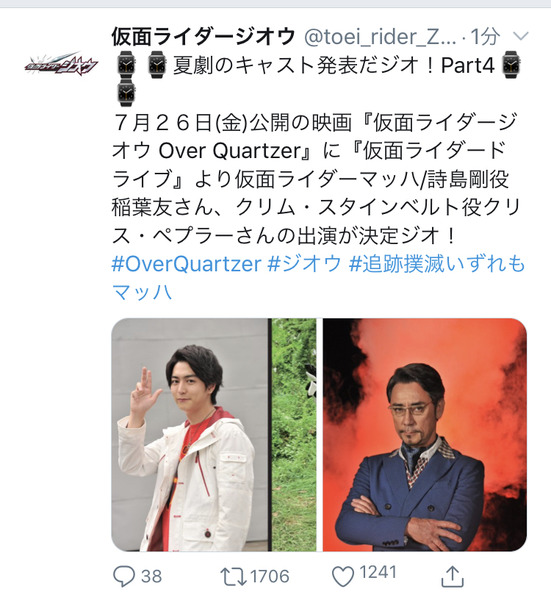Like the tweet with heart icon
The image size is (551, 600).
click(x=342, y=576)
